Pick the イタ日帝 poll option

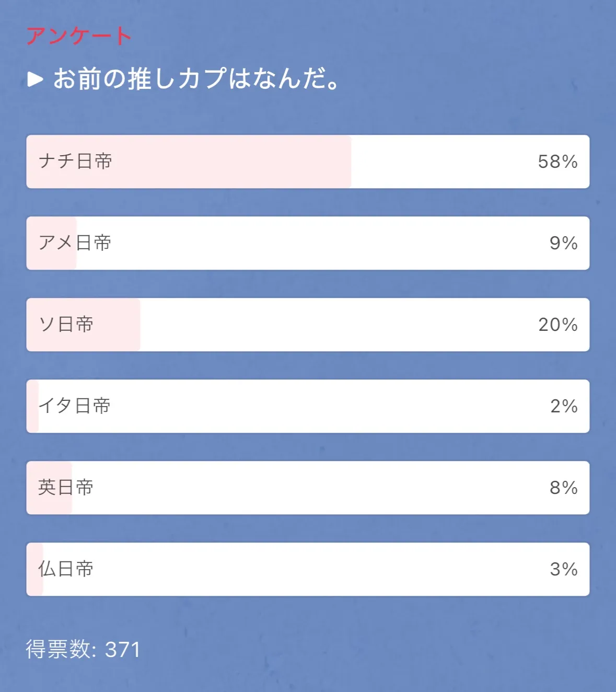tap(75, 406)
